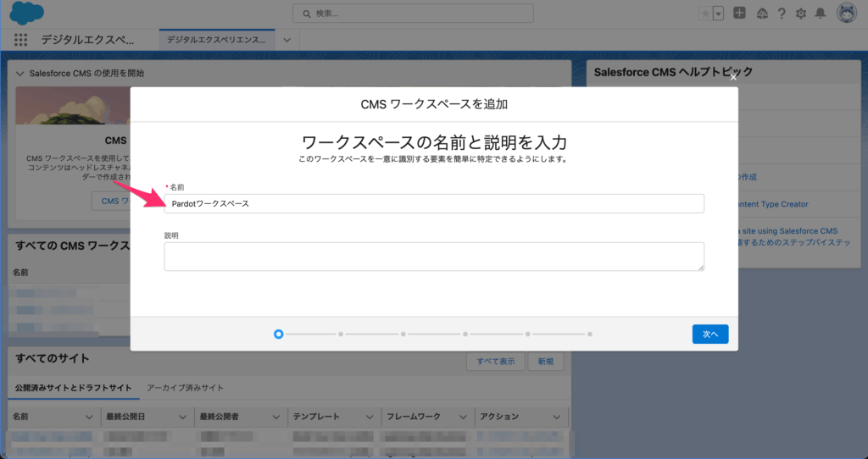Open the App Launcher grid icon
868x459 pixels.
click(20, 40)
